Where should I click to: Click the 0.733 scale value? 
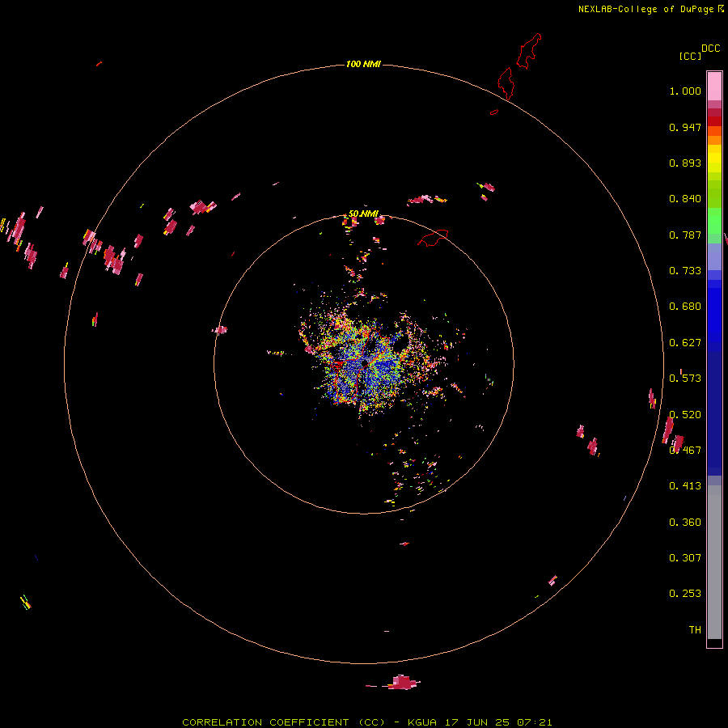(x=685, y=271)
